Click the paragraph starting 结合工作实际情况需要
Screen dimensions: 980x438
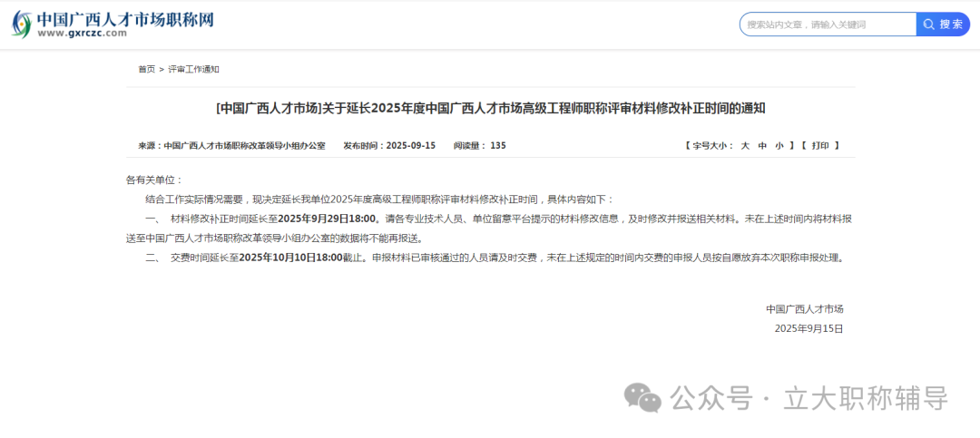(380, 200)
